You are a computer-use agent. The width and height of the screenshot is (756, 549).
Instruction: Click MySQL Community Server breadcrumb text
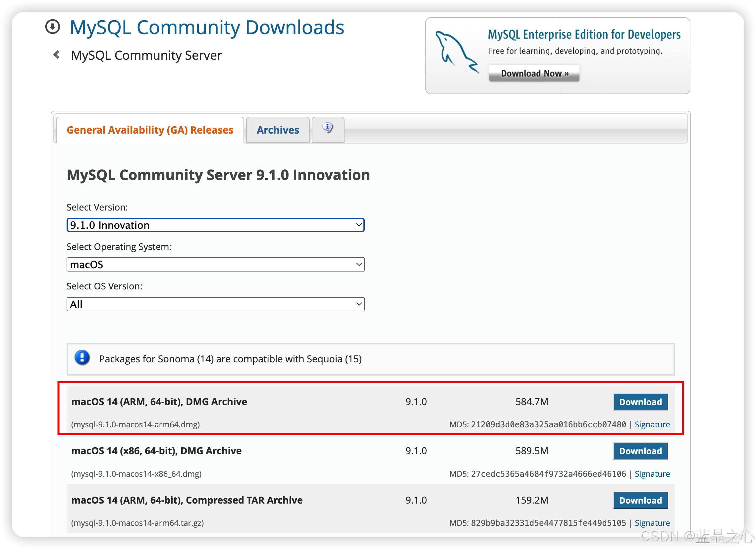point(146,55)
